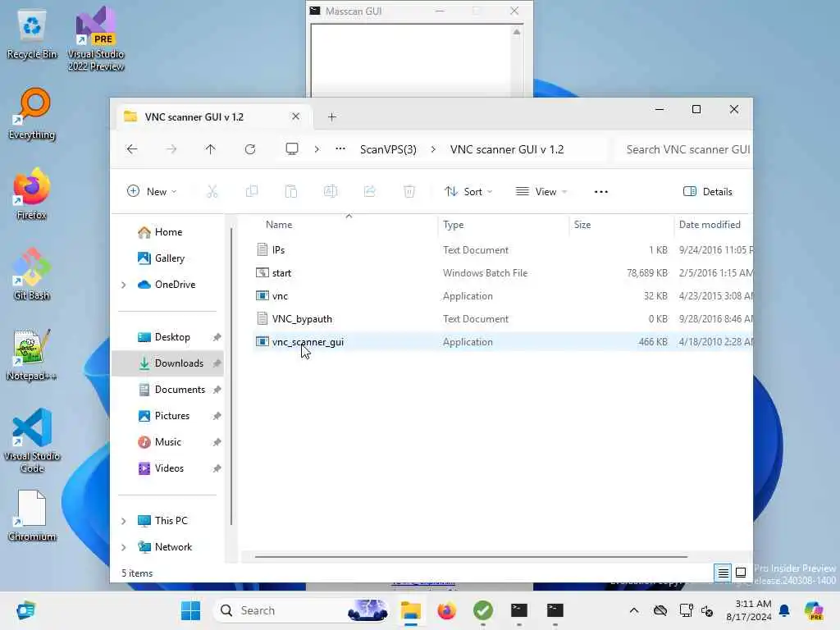Open the Sort options dropdown
This screenshot has height=630, width=840.
coord(468,192)
